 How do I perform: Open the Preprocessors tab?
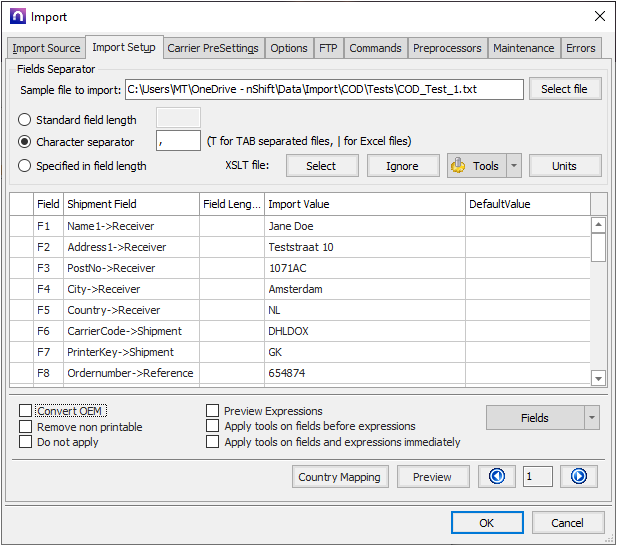447,48
